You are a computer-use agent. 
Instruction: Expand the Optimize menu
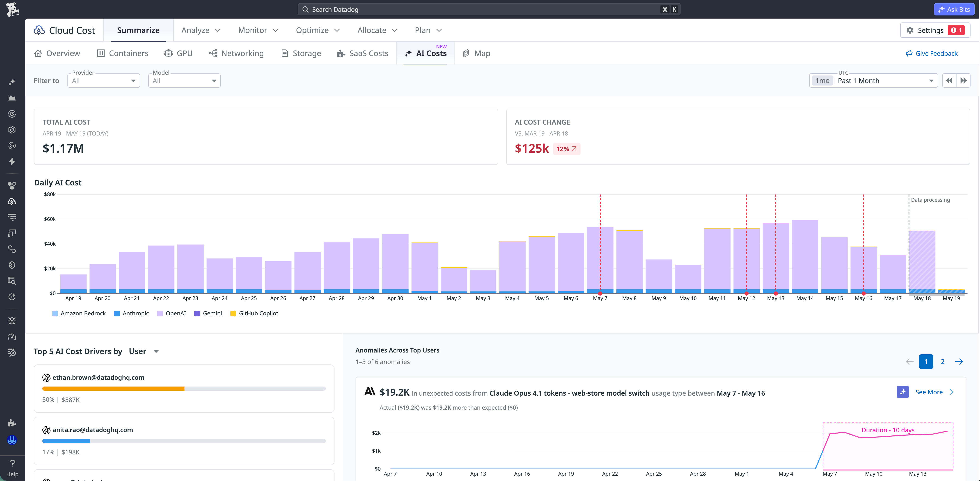click(318, 30)
